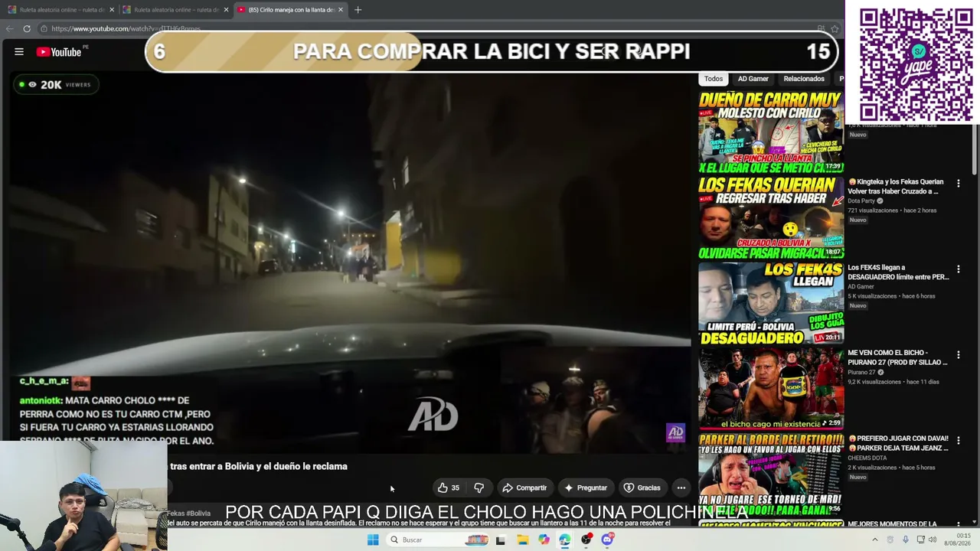Open Task View on the taskbar
This screenshot has height=551, width=980.
(x=501, y=540)
